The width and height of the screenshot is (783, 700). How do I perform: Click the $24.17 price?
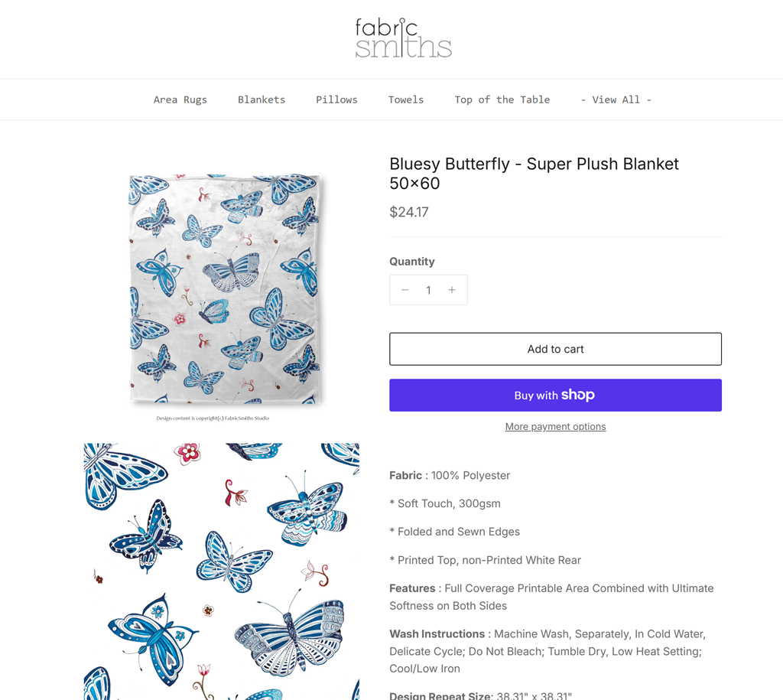pyautogui.click(x=409, y=212)
